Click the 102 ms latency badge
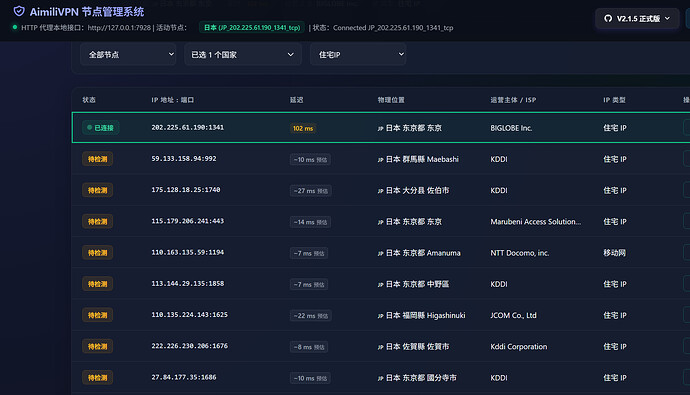The height and width of the screenshot is (395, 690). 303,128
